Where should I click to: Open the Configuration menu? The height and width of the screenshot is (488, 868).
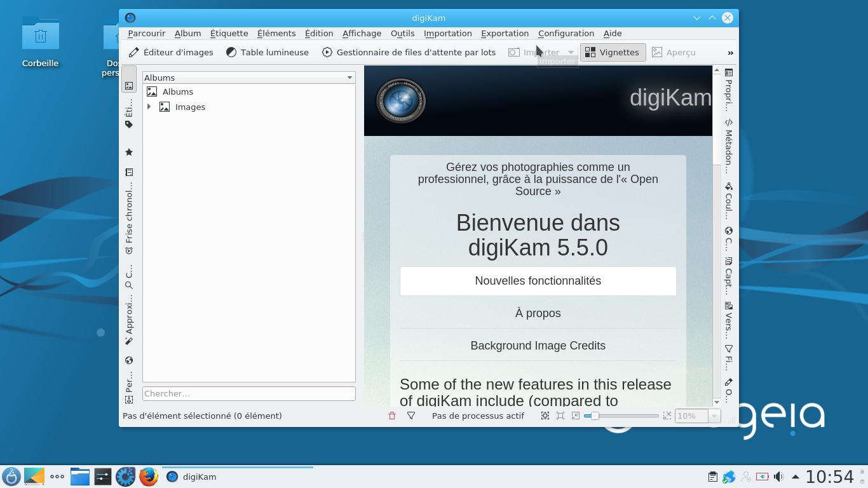[x=566, y=33]
